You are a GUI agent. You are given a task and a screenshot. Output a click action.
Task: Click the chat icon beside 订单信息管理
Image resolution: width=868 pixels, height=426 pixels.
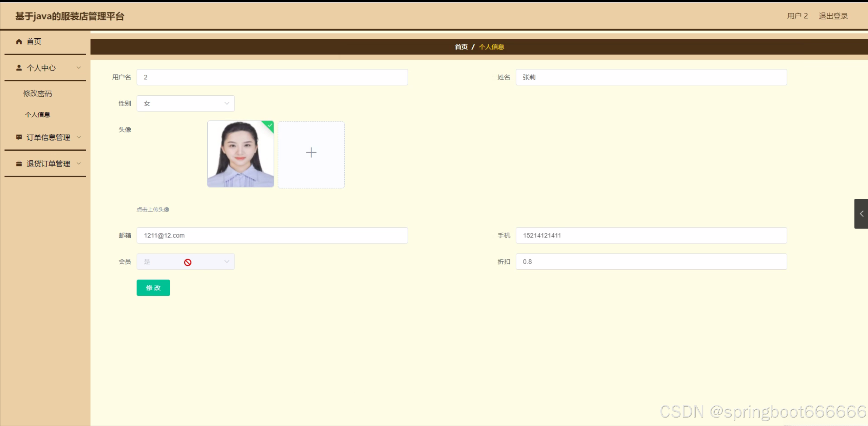click(x=19, y=137)
